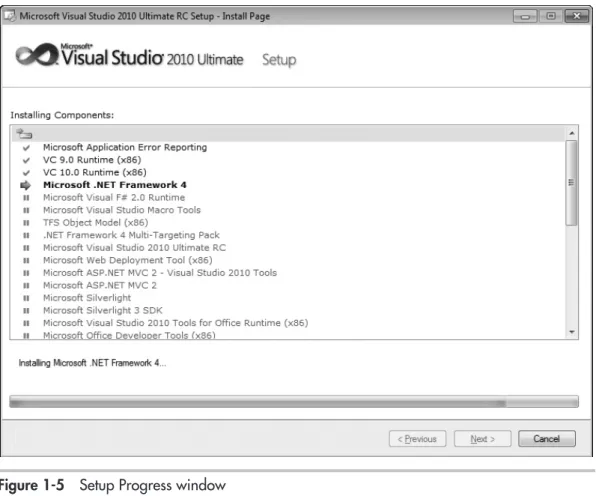Click pending icon beside Microsoft Web Deployment Tool
Viewport: 596px width, 496px height.
click(26, 260)
